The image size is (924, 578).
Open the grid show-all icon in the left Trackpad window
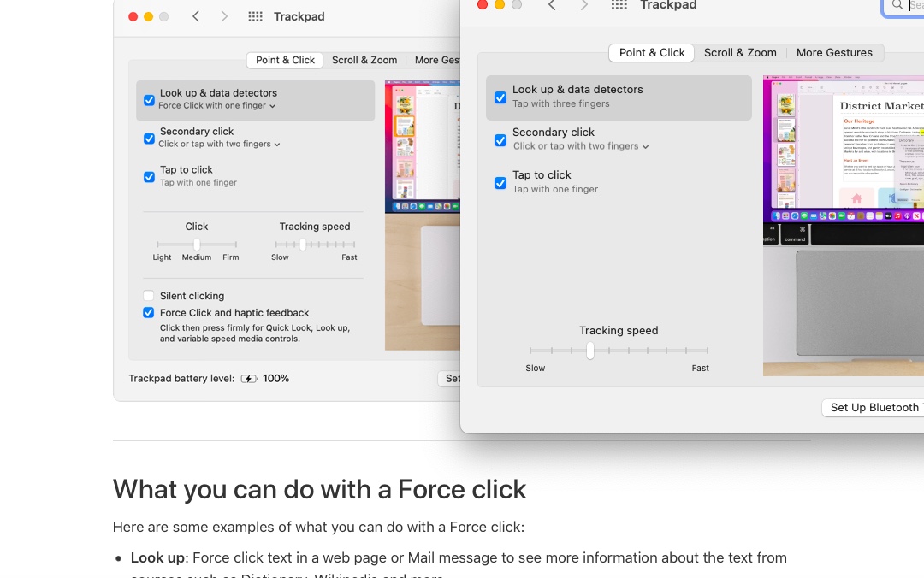point(255,16)
